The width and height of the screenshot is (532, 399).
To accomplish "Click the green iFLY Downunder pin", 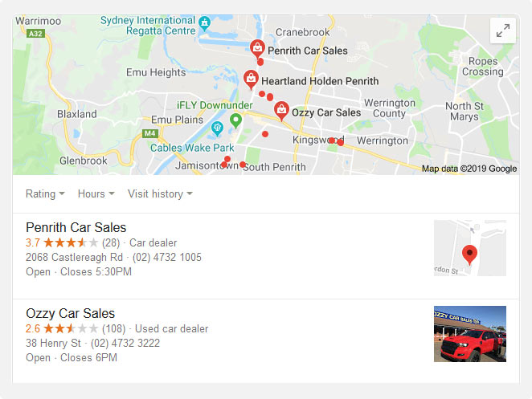I will [x=235, y=120].
